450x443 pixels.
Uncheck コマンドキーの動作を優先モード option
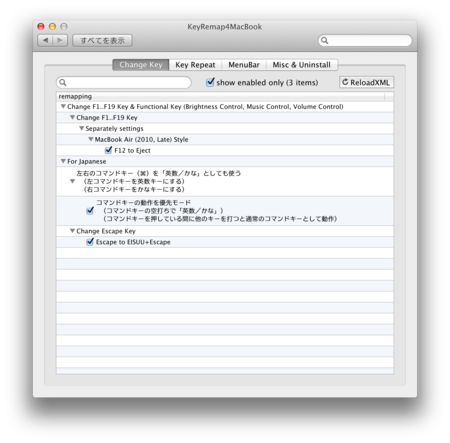90,210
